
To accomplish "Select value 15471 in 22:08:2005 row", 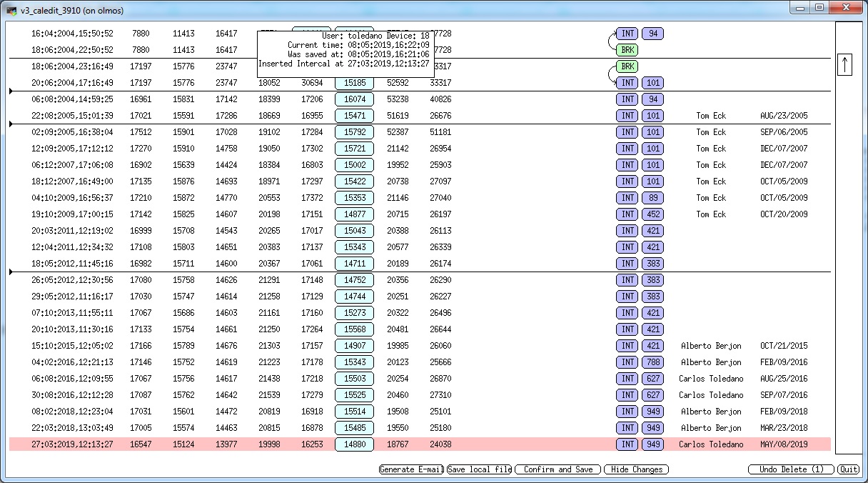I will [x=355, y=116].
